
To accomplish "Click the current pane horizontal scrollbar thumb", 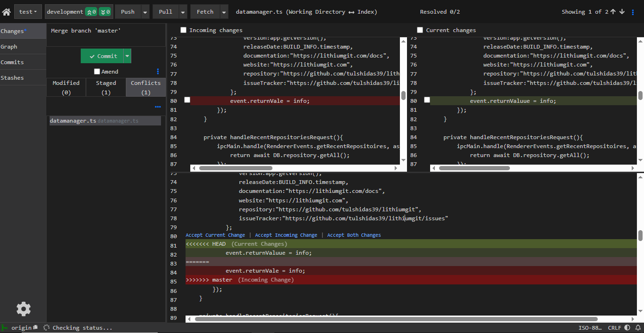I will tap(474, 168).
